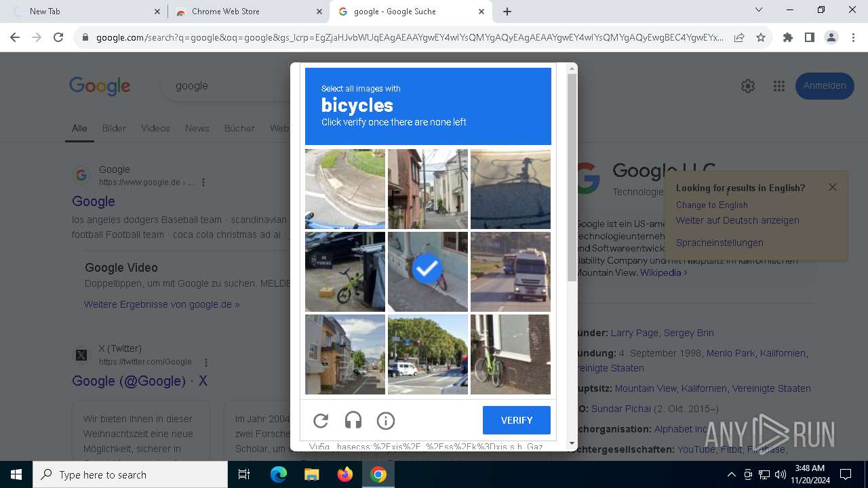The height and width of the screenshot is (488, 868).
Task: Open the tab search dropdown
Action: (759, 10)
